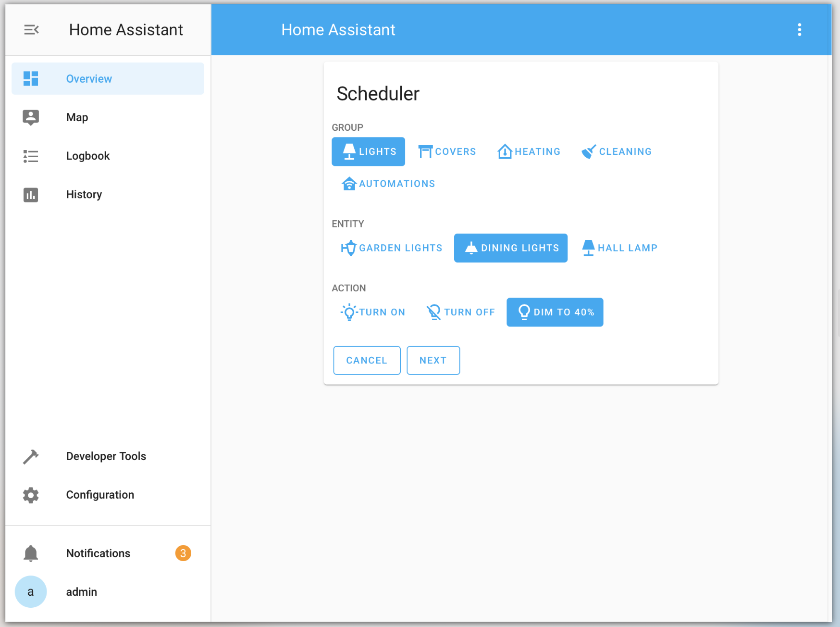Viewport: 840px width, 627px height.
Task: Open the three-dot overflow menu
Action: [x=800, y=30]
